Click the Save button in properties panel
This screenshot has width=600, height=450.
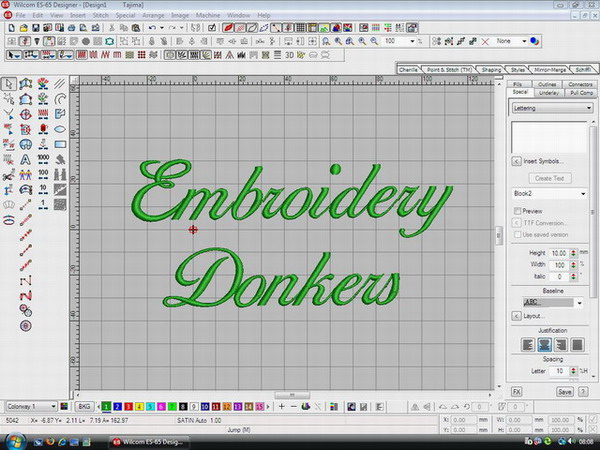point(565,392)
